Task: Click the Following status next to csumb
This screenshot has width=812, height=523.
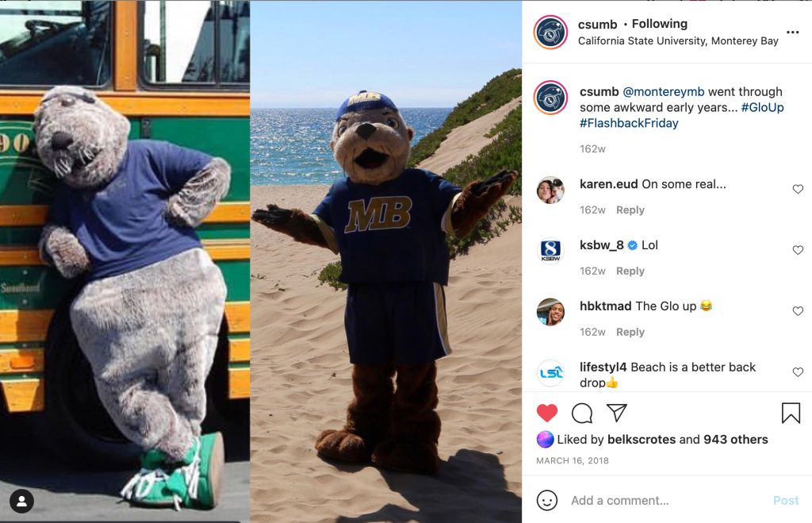Action: tap(659, 24)
